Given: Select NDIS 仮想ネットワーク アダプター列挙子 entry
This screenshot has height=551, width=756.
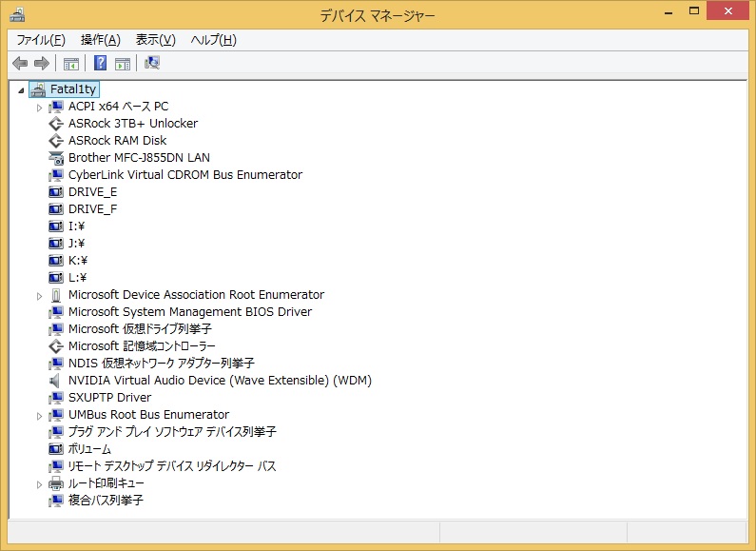Looking at the screenshot, I should 162,364.
